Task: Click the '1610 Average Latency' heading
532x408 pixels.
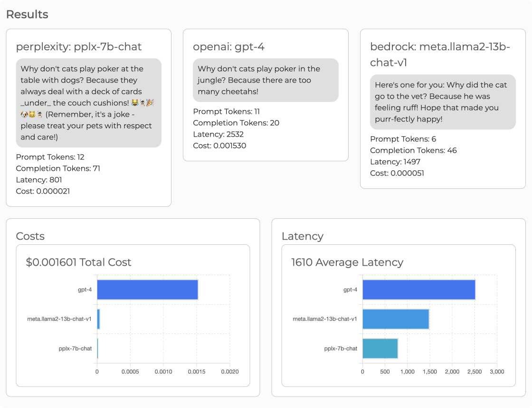Action: click(x=347, y=262)
